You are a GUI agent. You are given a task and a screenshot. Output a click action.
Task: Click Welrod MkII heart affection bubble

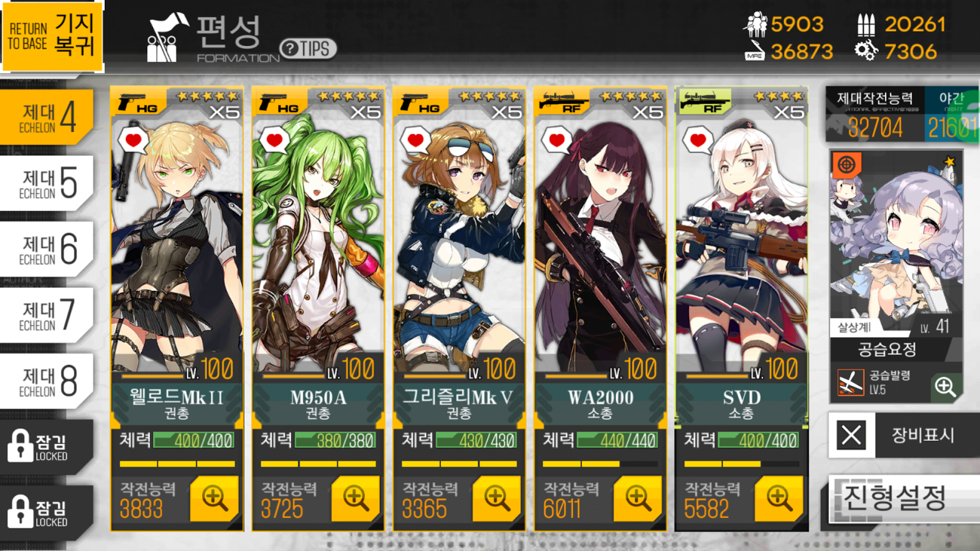pos(133,140)
